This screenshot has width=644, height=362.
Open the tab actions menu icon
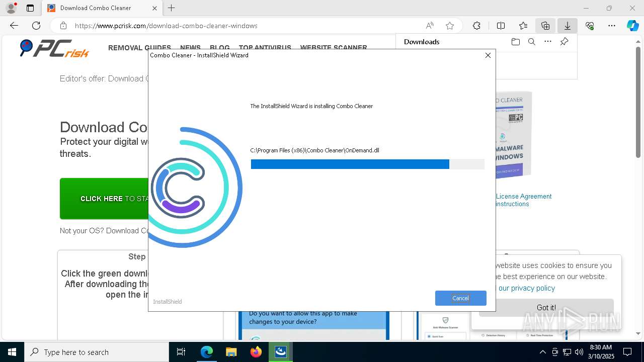point(30,8)
